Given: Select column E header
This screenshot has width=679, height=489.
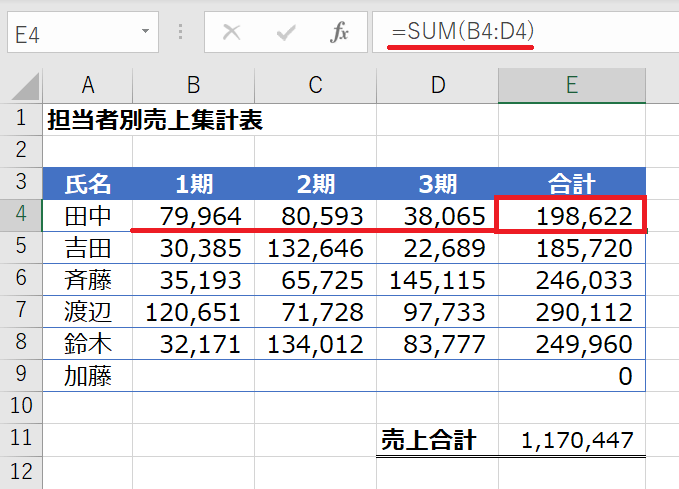Looking at the screenshot, I should 571,85.
